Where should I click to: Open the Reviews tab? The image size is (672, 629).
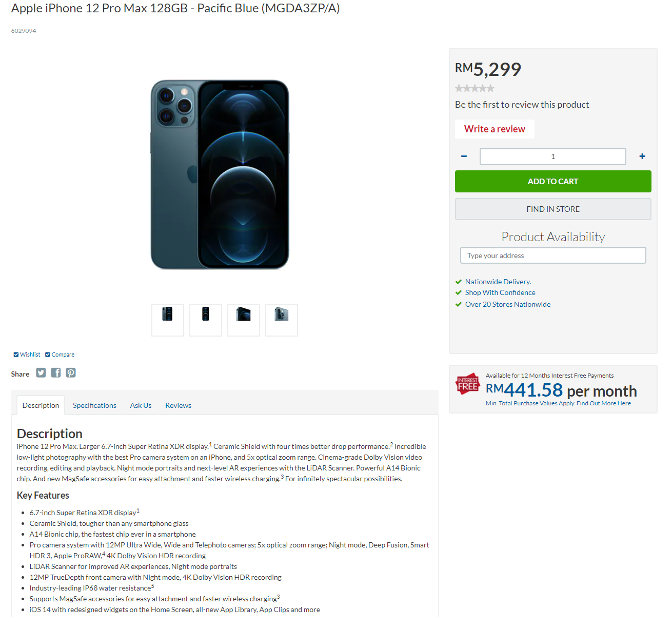coord(178,405)
